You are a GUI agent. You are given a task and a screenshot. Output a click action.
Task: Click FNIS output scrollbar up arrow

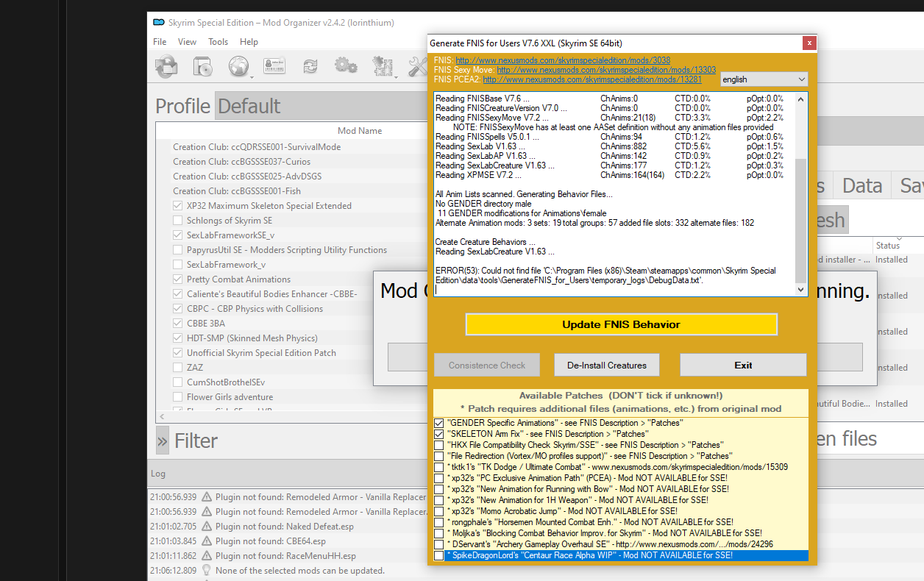(801, 99)
